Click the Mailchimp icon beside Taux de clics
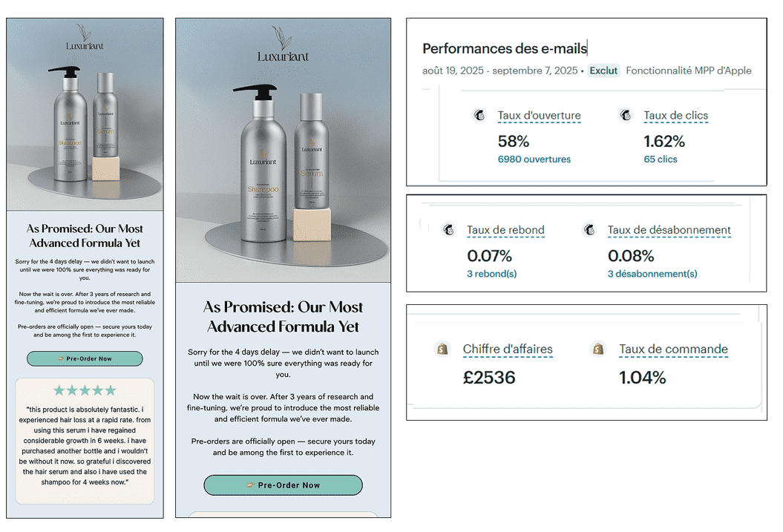 625,116
